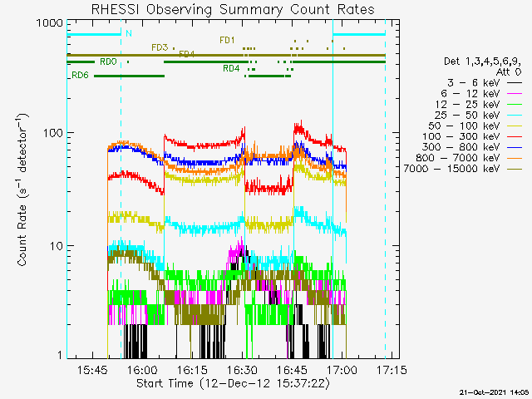Select the FD3 flag label
532x399 pixels.
pyautogui.click(x=160, y=47)
